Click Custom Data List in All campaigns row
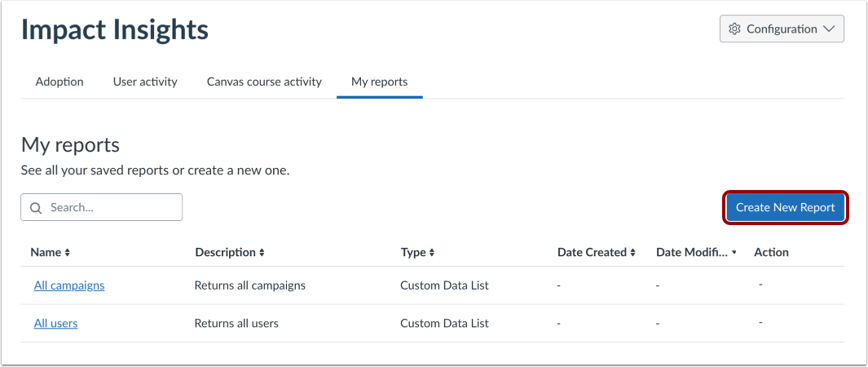This screenshot has width=868, height=367. pyautogui.click(x=444, y=285)
